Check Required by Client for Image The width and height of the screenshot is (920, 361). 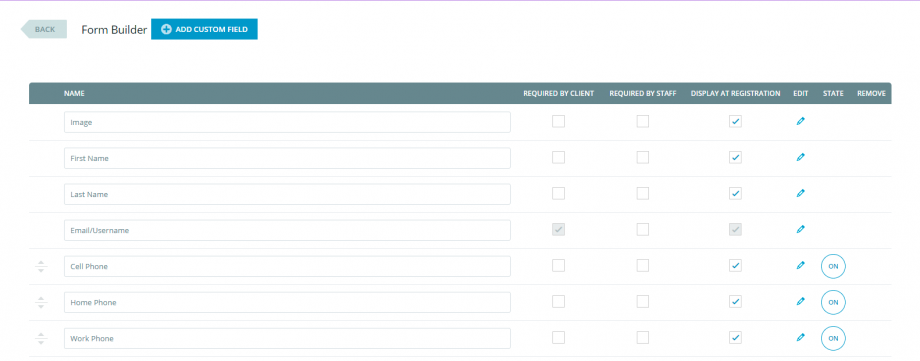click(559, 122)
